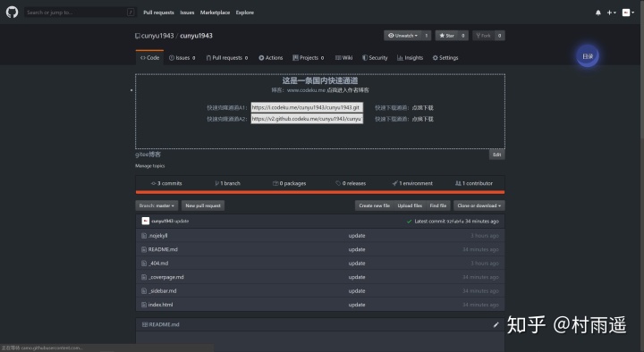
Task: Edit README with the pencil icon
Action: pos(496,324)
